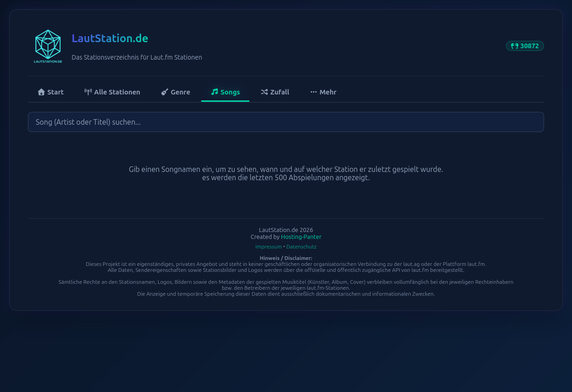Go to the Zufall tab

275,92
